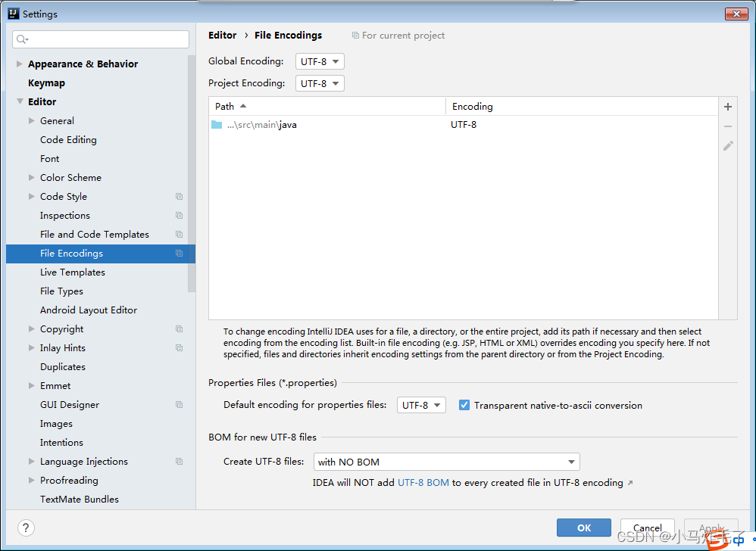Click project-level icon next to Inlay Hints
This screenshot has height=551, width=756.
tap(180, 347)
